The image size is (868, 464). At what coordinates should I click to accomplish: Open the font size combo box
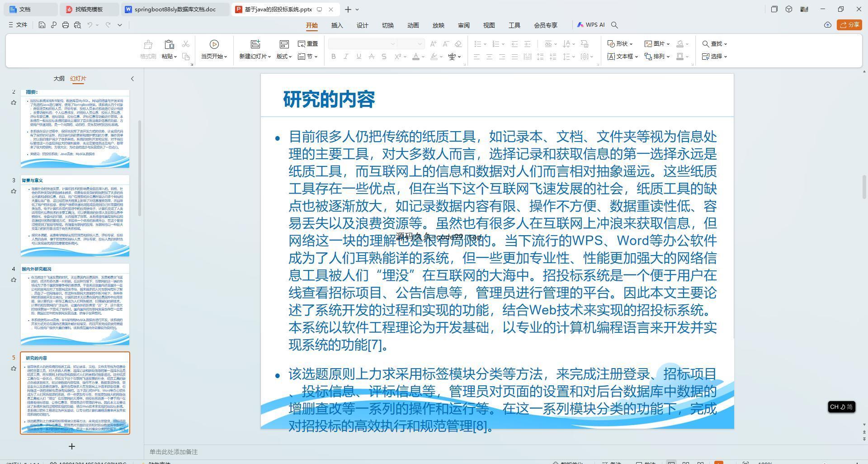coord(410,44)
